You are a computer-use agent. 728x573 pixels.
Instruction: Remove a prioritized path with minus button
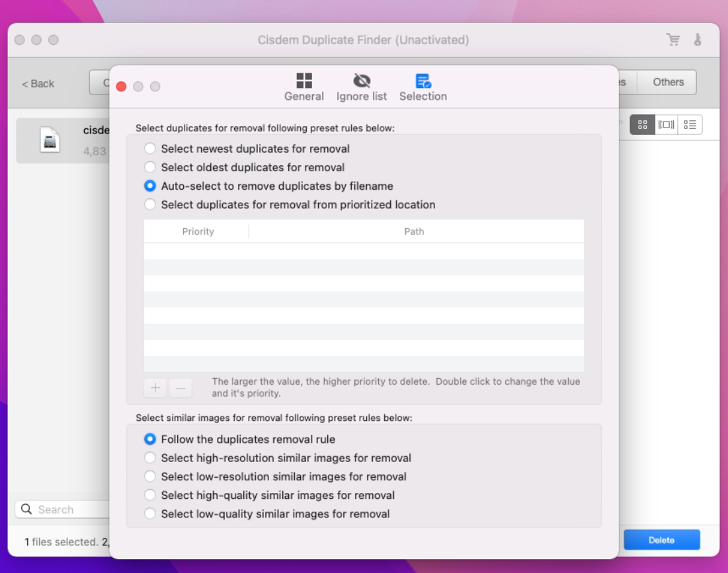181,387
